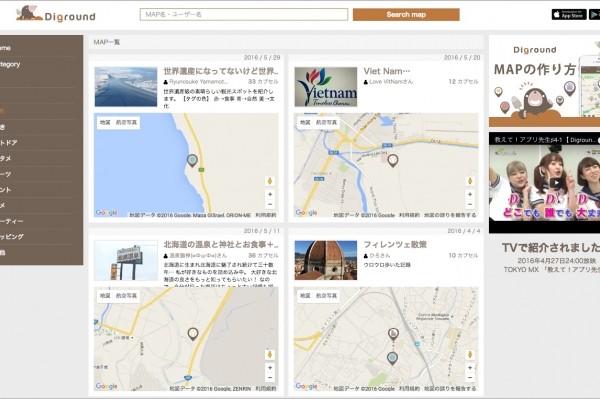The image size is (600, 399).
Task: Zoom in on the フィレンツェ map
Action: pos(470,368)
